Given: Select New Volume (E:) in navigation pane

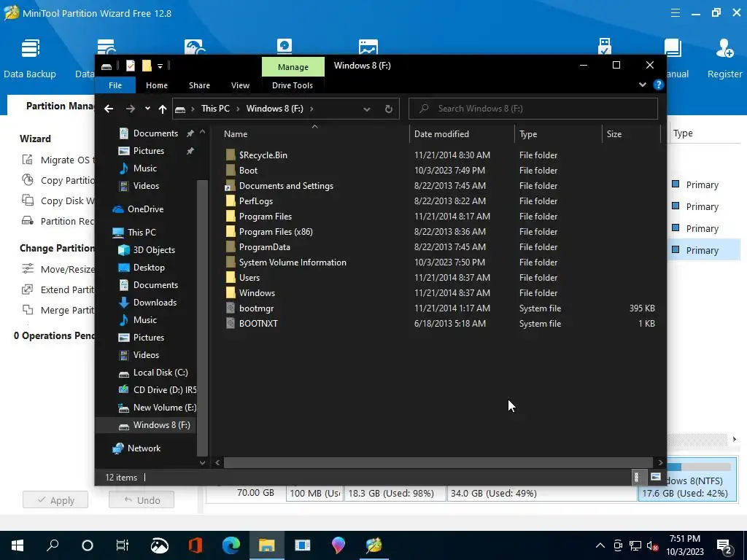Looking at the screenshot, I should click(x=158, y=408).
